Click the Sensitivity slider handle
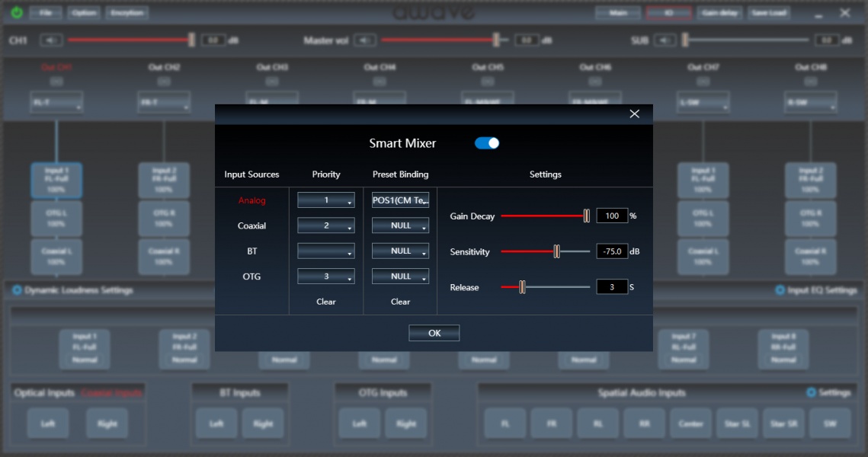 (x=557, y=251)
